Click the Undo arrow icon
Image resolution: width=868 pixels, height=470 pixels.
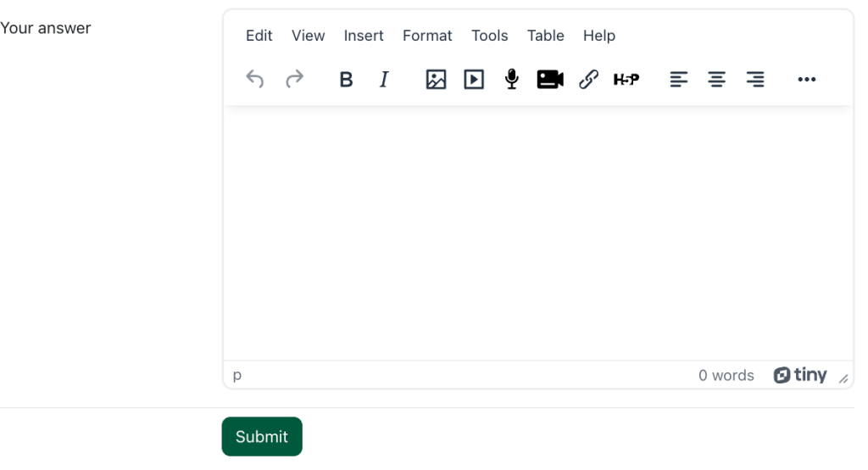[255, 80]
